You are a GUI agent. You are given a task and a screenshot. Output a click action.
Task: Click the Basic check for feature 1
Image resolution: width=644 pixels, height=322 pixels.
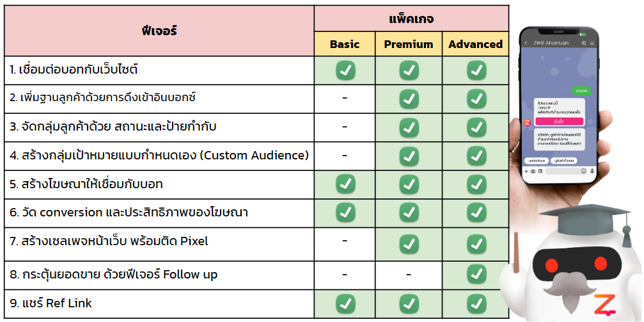(x=345, y=70)
